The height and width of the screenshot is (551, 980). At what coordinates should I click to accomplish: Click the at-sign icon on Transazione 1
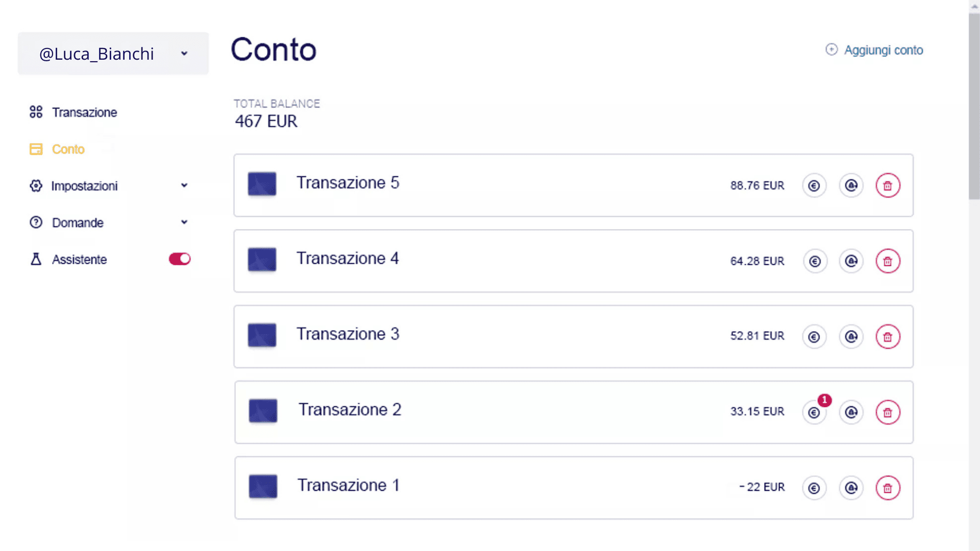point(851,488)
